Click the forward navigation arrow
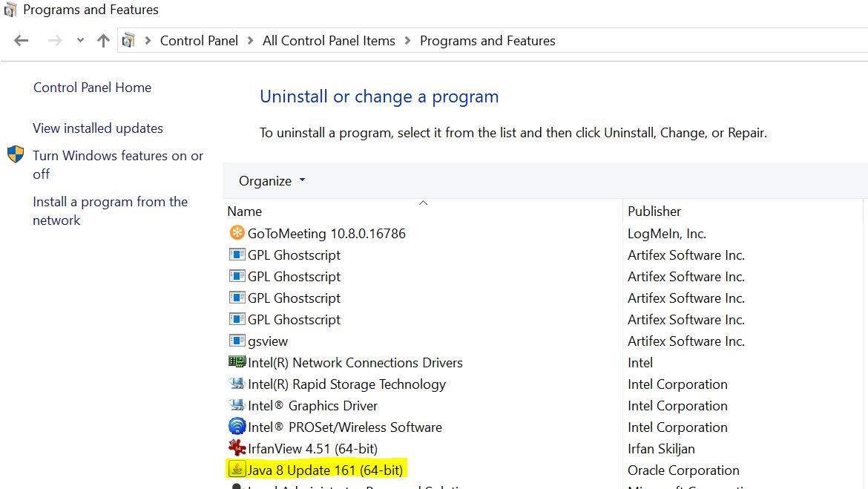Screen dimensions: 868x489 point(55,40)
